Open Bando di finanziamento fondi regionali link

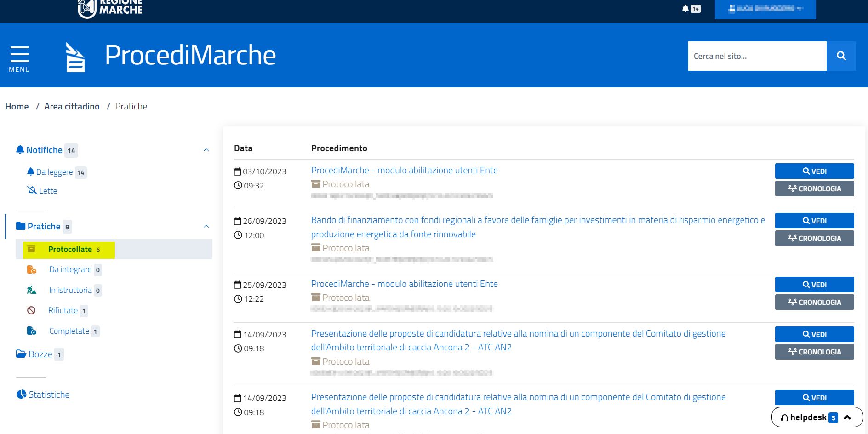tap(538, 227)
